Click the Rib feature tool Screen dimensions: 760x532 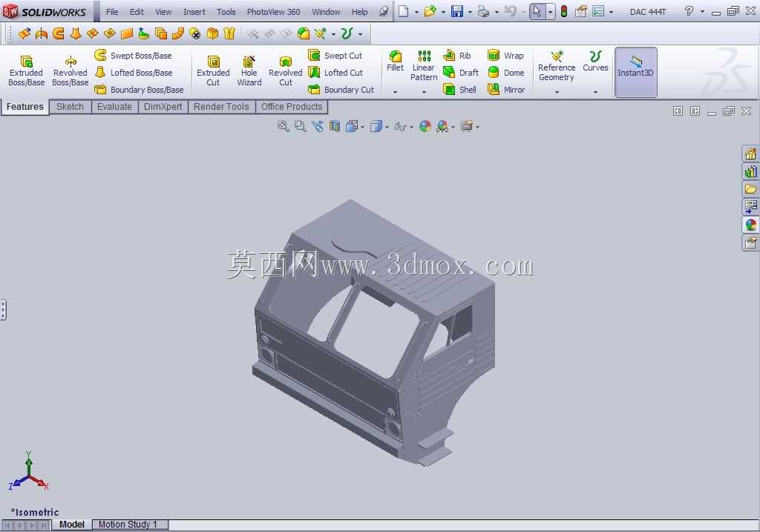coord(457,55)
